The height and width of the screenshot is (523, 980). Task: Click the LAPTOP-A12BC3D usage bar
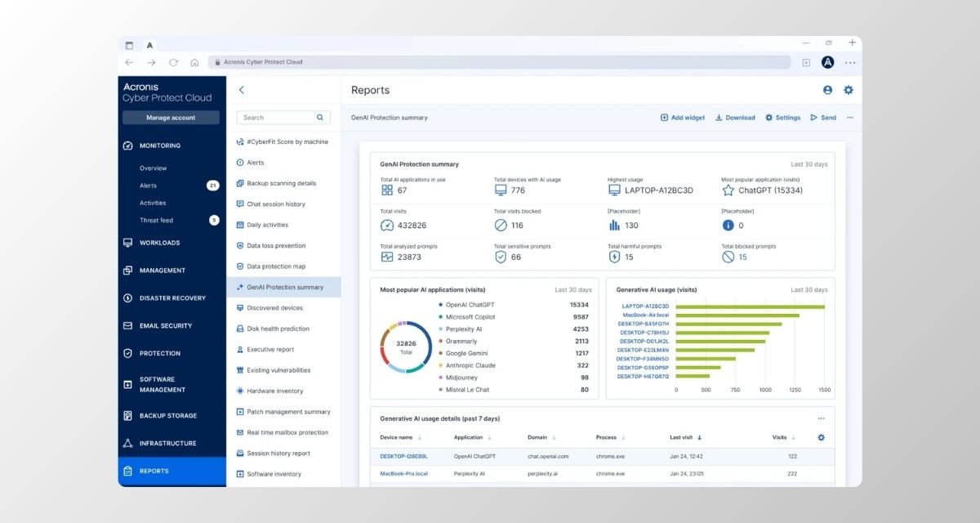[x=751, y=306]
